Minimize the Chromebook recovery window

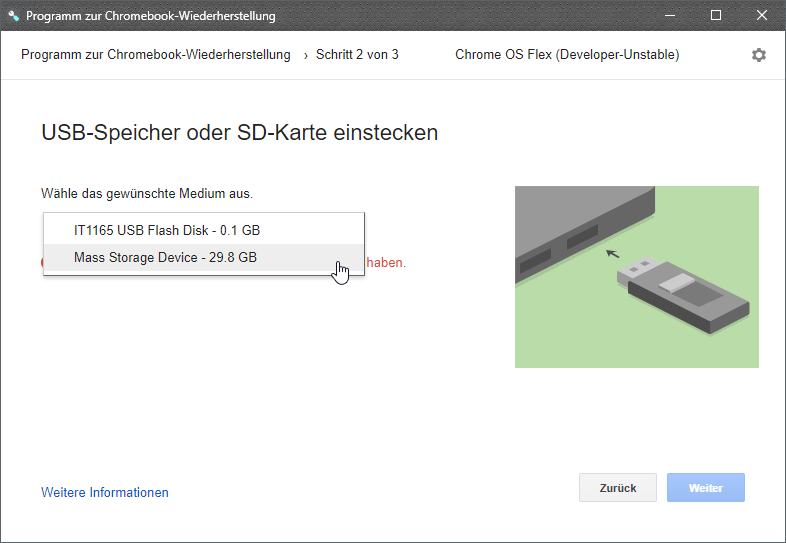[670, 16]
